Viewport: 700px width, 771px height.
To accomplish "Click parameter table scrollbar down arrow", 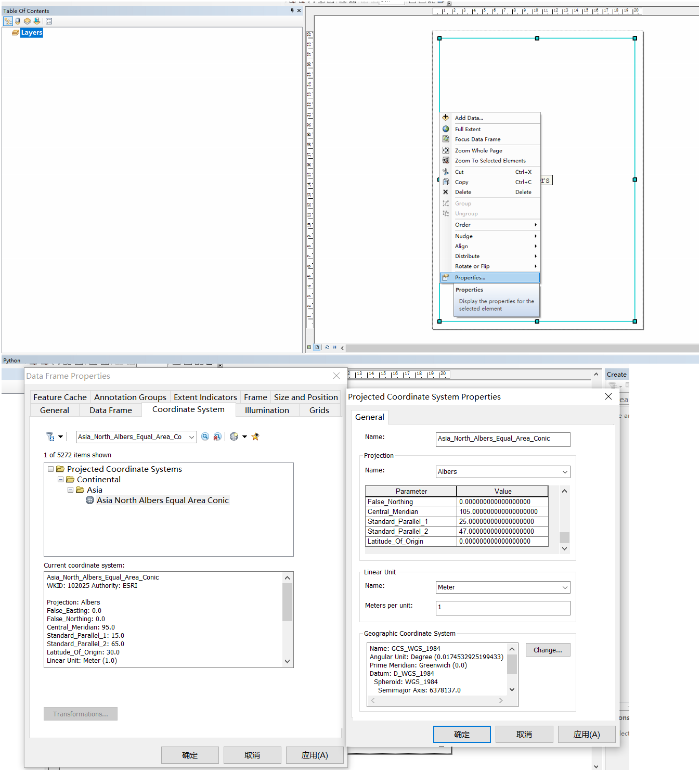I will click(565, 549).
